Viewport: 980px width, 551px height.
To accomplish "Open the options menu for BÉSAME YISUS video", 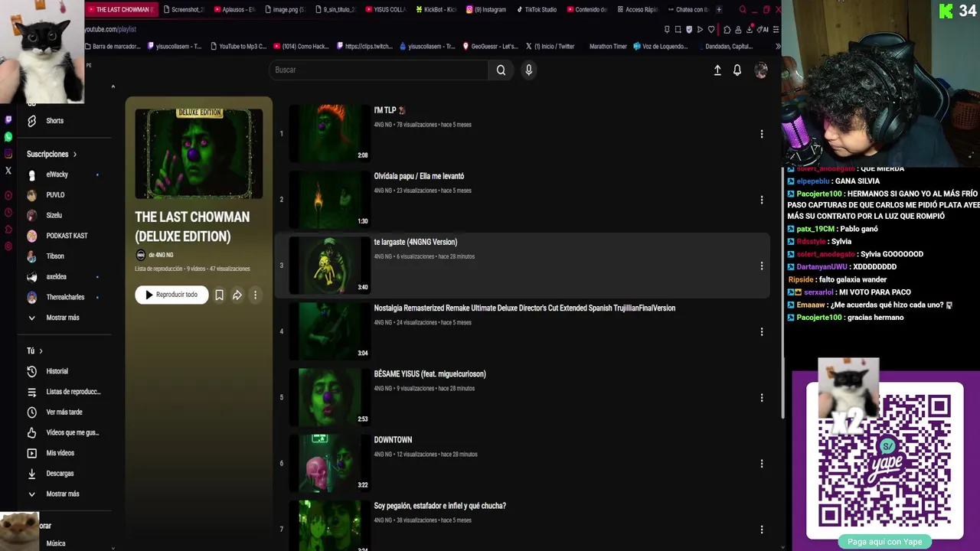I will tap(762, 397).
